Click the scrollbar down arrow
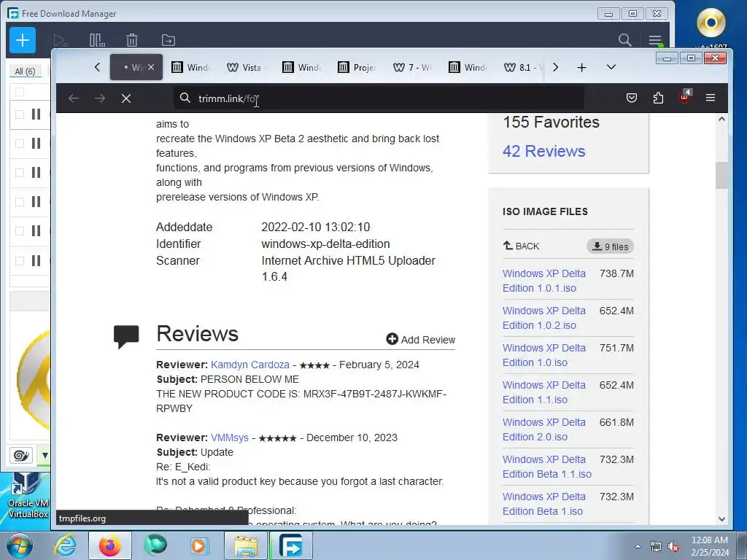The image size is (747, 560). point(721,519)
